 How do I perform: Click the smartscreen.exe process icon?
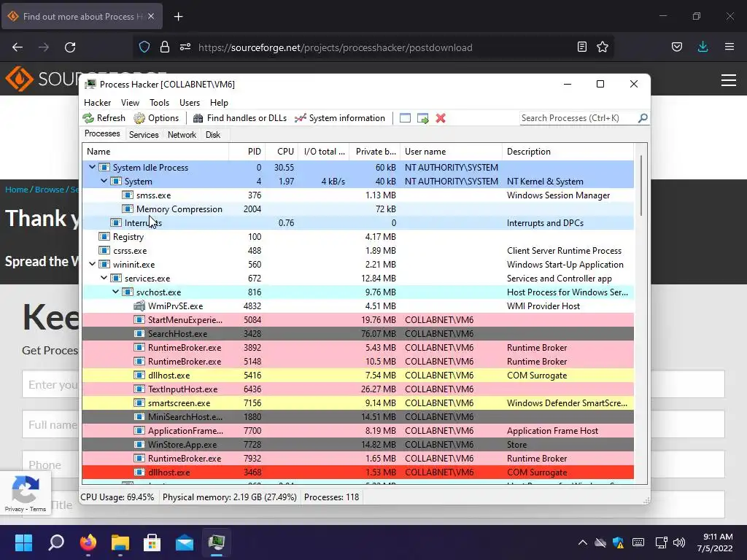point(139,402)
